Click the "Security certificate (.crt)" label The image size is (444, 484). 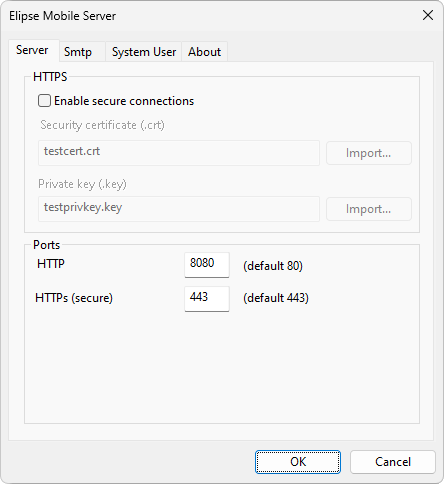tap(102, 125)
